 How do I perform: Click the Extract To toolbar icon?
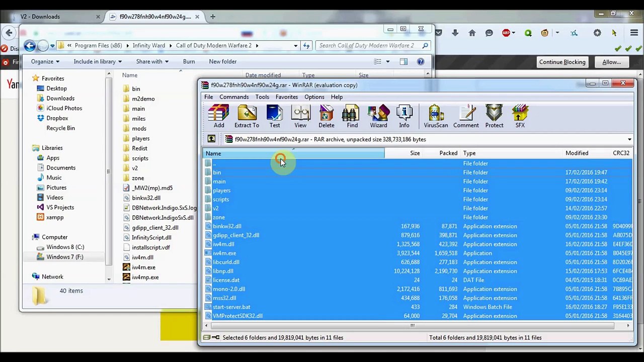(x=247, y=116)
